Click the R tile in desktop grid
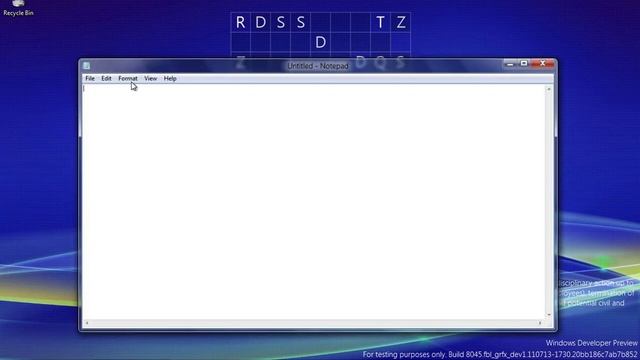Image resolution: width=640 pixels, height=360 pixels. pos(241,22)
